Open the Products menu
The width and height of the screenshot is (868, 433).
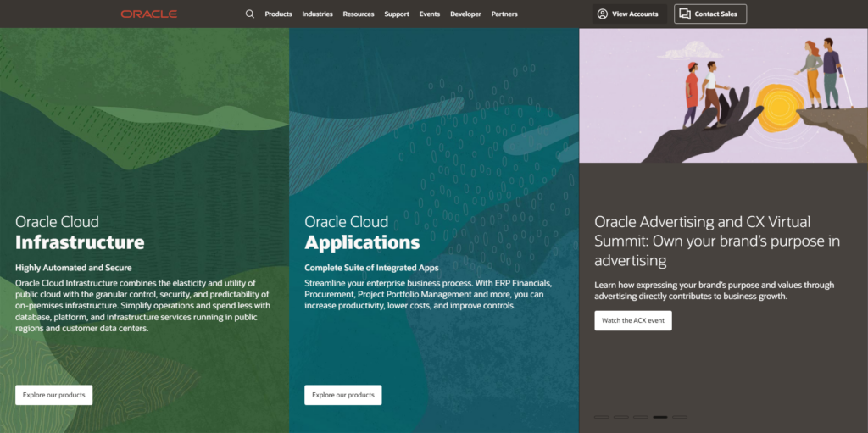coord(278,14)
